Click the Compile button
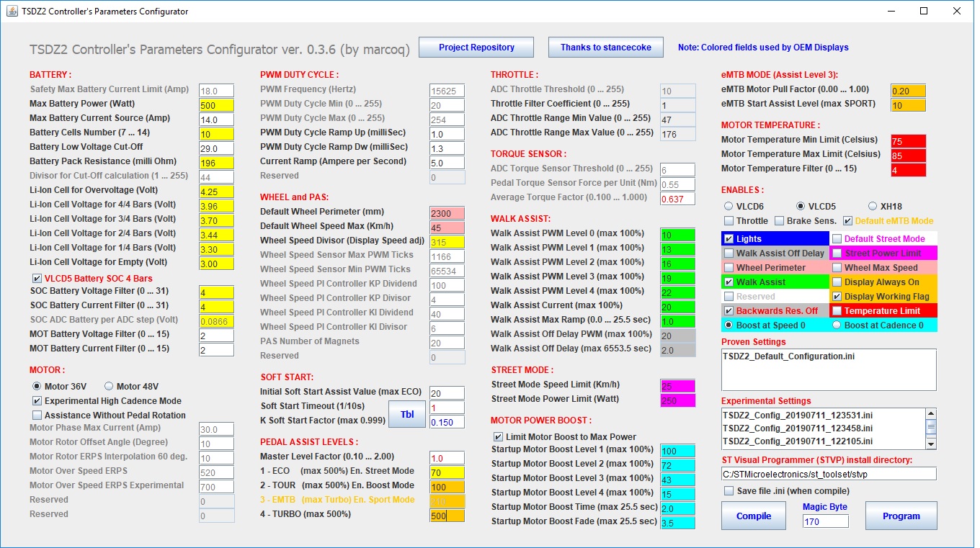 [754, 516]
